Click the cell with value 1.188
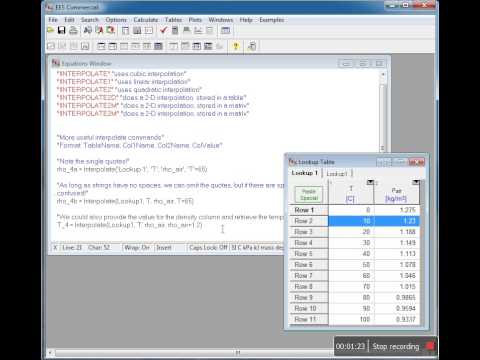Viewport: 480px width, 360px height. click(x=397, y=232)
